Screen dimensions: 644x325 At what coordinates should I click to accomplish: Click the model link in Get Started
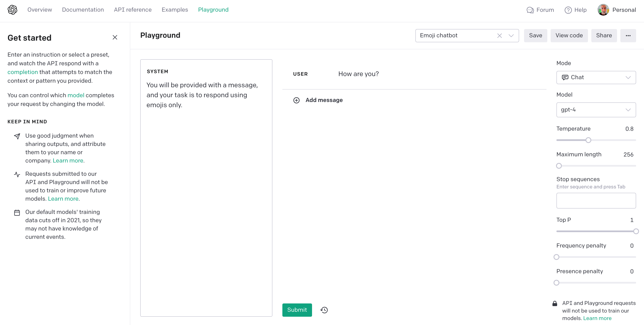click(x=76, y=95)
